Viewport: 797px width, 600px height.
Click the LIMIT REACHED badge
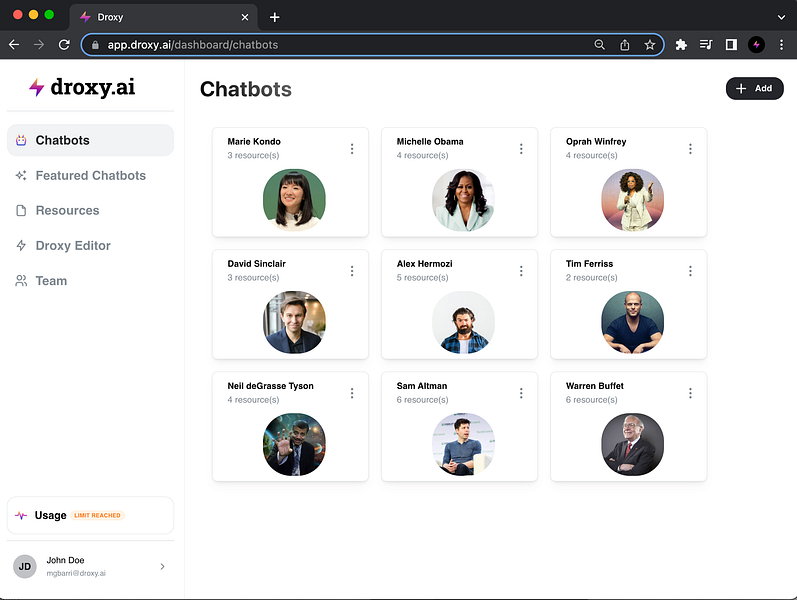(98, 516)
